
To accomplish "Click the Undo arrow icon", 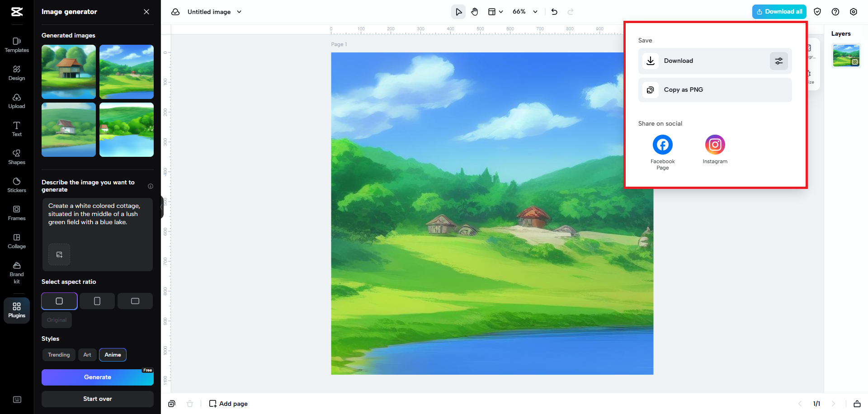I will 554,12.
